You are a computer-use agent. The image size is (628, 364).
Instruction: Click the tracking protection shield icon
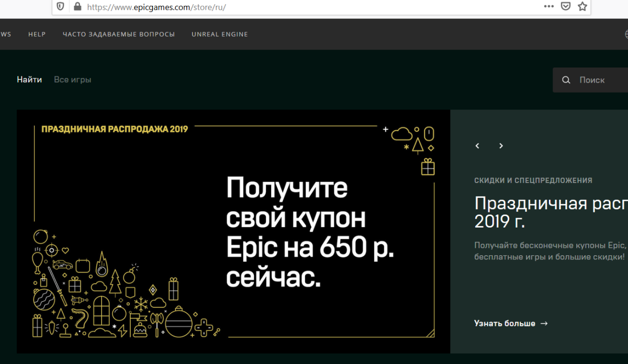pos(61,7)
